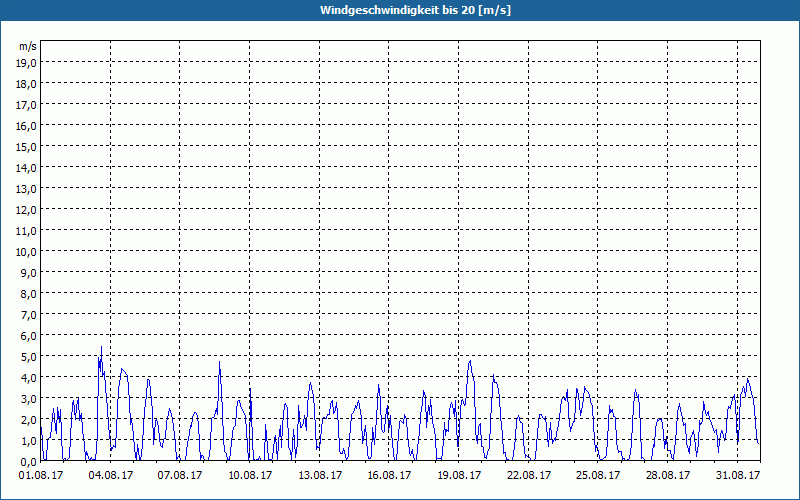Select the date label '31.08.17'
Viewport: 800px width, 500px height.
point(737,476)
